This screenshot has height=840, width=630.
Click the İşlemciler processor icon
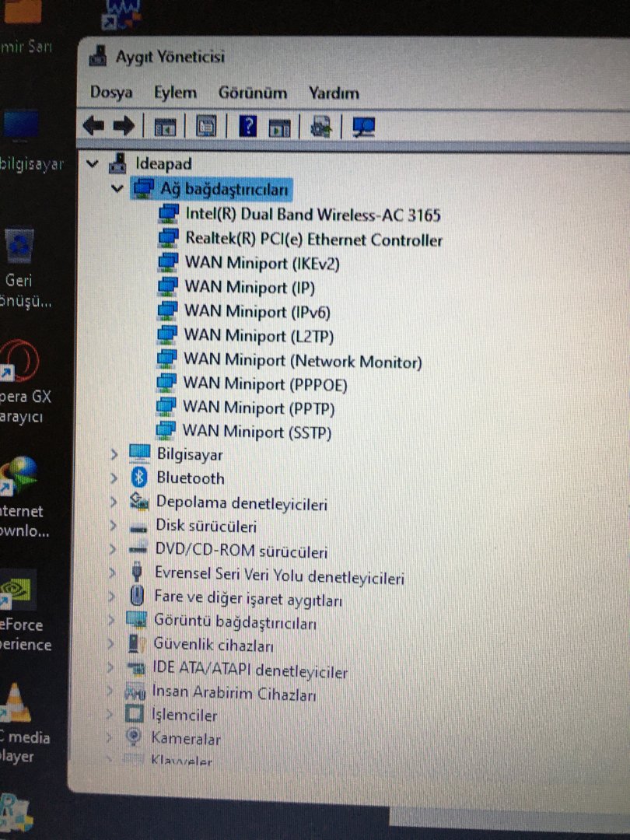pyautogui.click(x=134, y=713)
